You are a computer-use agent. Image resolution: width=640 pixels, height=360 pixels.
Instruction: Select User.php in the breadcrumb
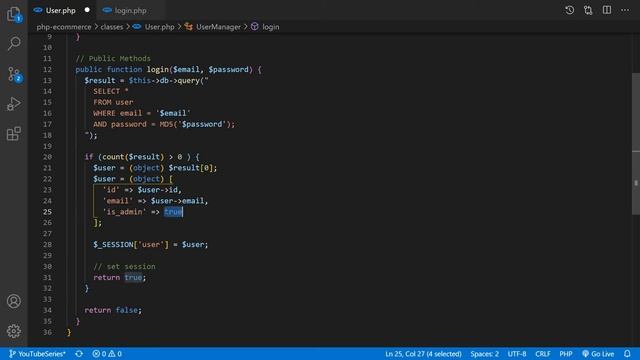tap(159, 27)
